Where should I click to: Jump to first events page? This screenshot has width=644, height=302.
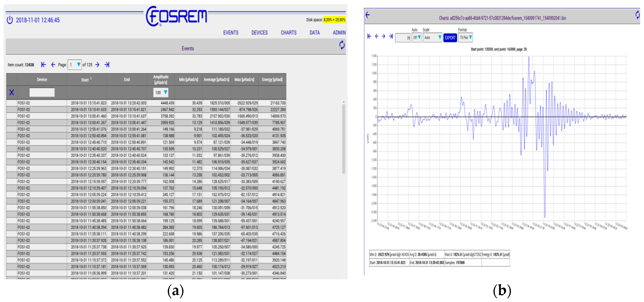[x=44, y=65]
